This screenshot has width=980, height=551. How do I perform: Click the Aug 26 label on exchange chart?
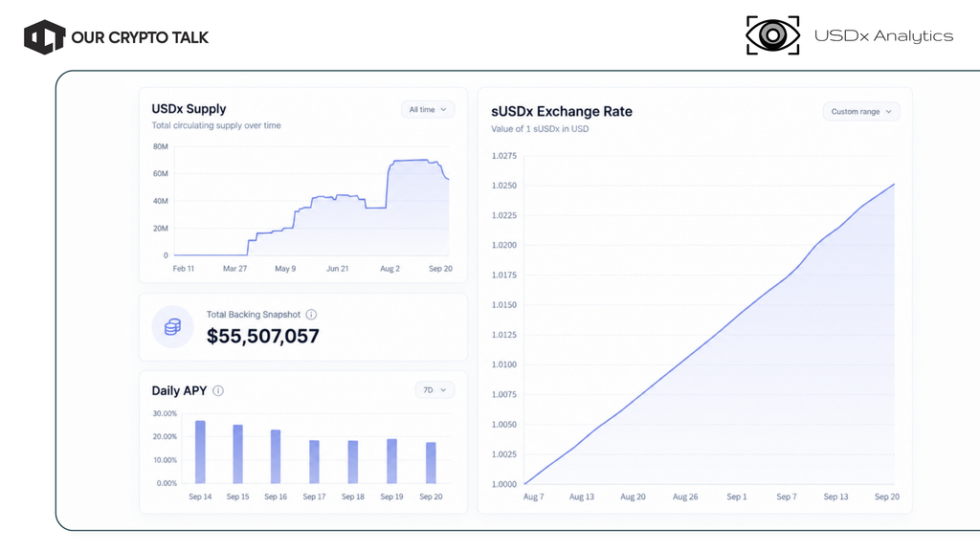(x=685, y=496)
